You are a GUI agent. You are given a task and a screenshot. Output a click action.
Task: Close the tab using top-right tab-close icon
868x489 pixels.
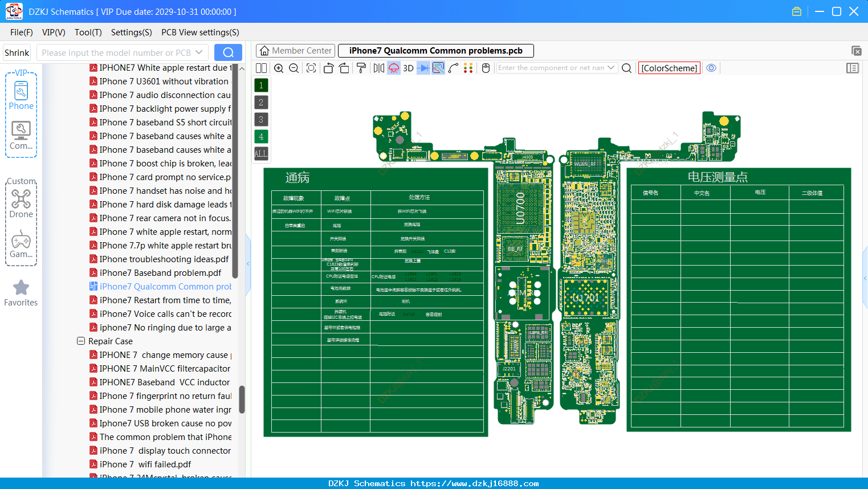point(856,51)
